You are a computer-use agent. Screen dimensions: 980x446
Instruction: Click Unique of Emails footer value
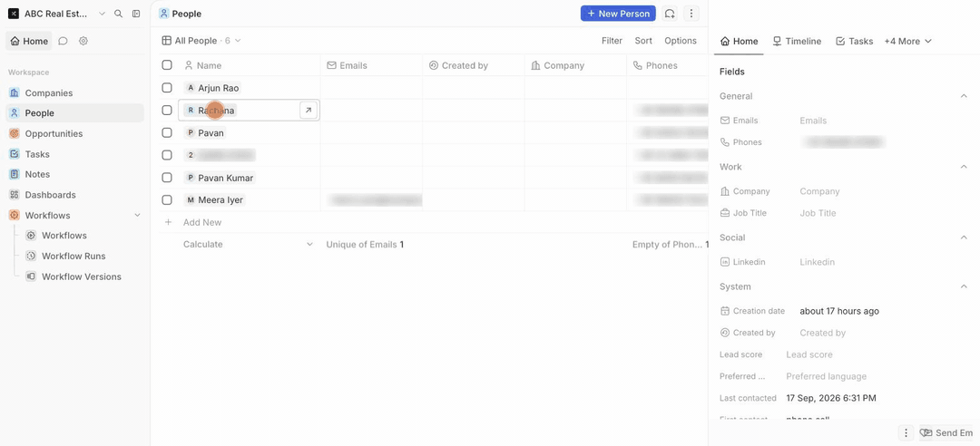point(365,244)
